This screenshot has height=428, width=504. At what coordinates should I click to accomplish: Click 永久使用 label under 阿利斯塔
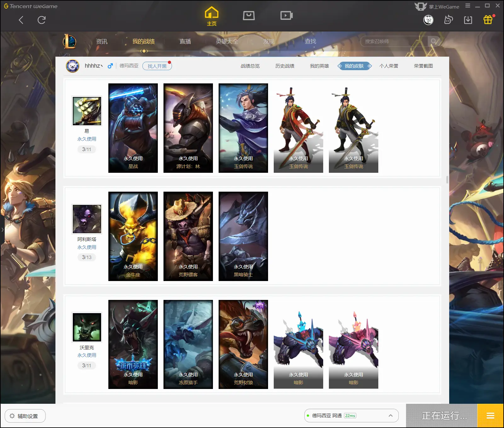point(87,247)
